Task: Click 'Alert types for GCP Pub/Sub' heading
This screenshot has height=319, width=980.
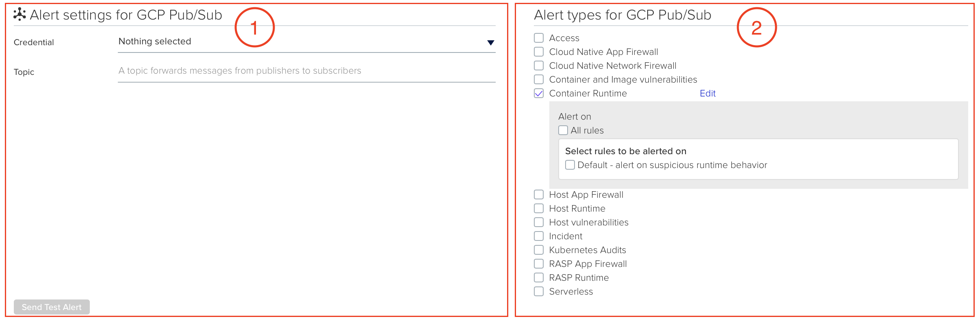Action: pyautogui.click(x=622, y=15)
